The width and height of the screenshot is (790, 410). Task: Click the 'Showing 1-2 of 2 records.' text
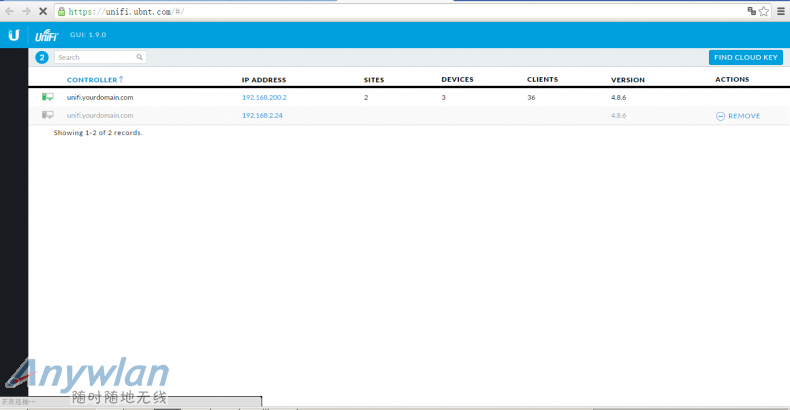pyautogui.click(x=98, y=132)
